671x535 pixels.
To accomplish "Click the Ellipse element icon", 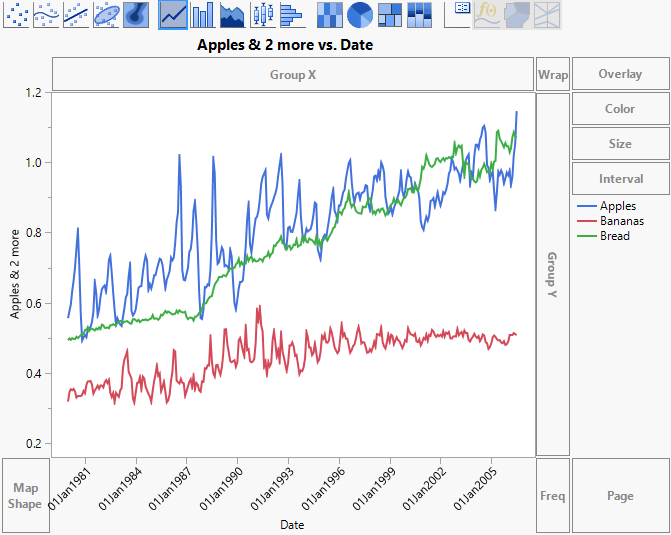I will click(x=107, y=14).
